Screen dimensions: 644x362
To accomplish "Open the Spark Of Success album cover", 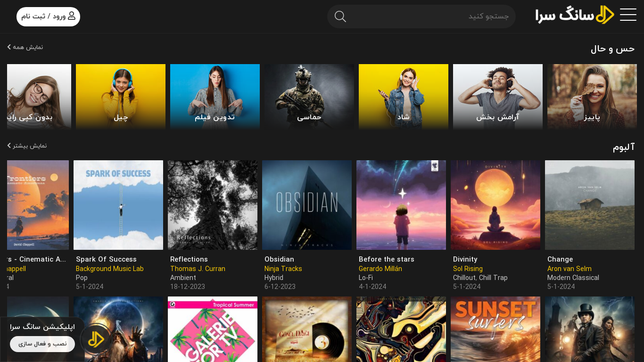I will tap(118, 205).
